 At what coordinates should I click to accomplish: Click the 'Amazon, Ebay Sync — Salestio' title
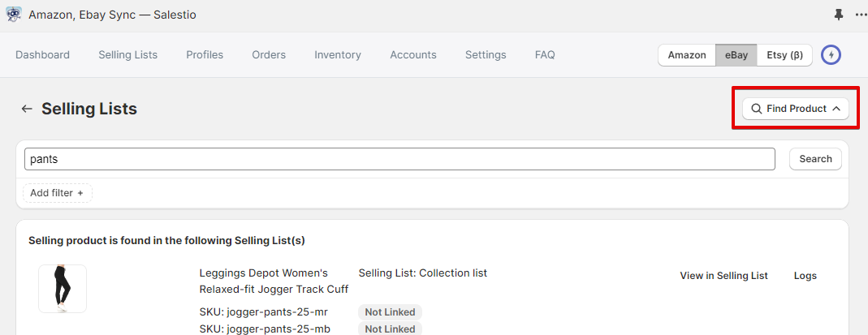112,15
